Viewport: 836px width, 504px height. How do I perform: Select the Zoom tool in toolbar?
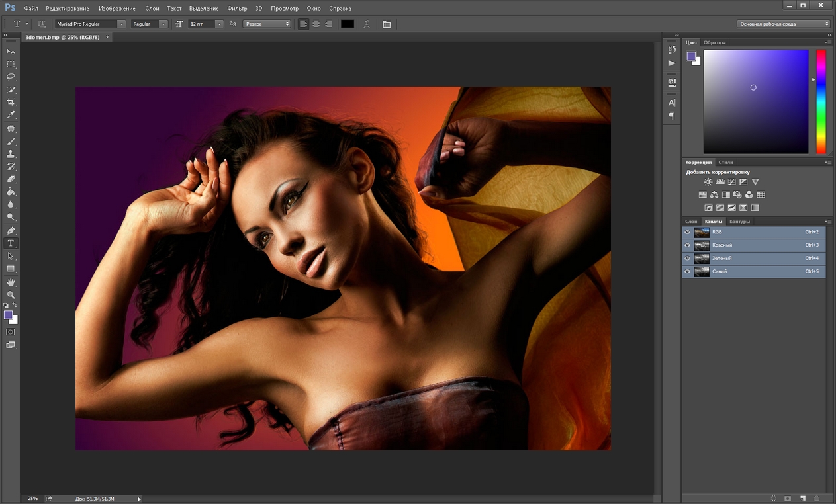tap(11, 295)
